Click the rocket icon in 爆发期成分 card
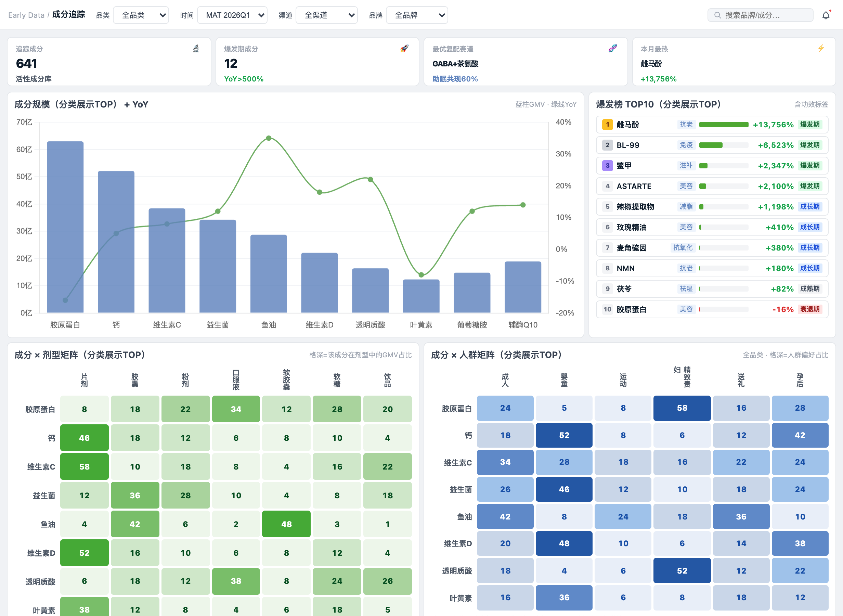 pos(404,49)
